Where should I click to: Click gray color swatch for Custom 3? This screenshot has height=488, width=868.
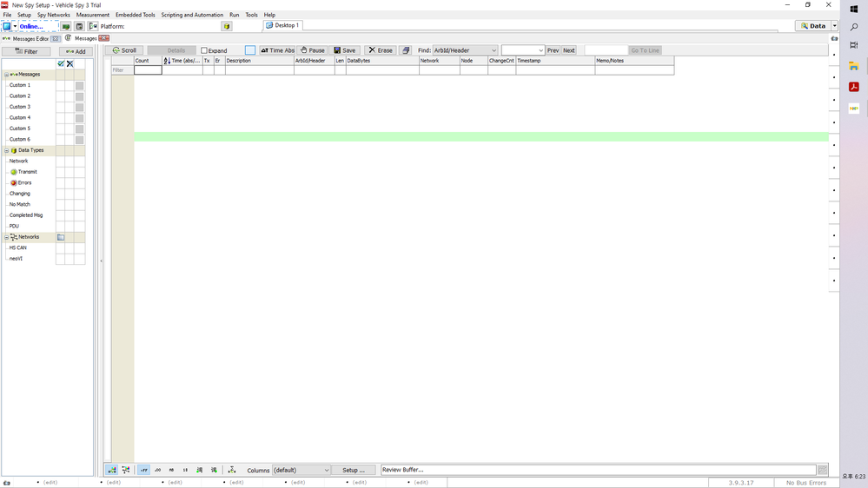80,108
